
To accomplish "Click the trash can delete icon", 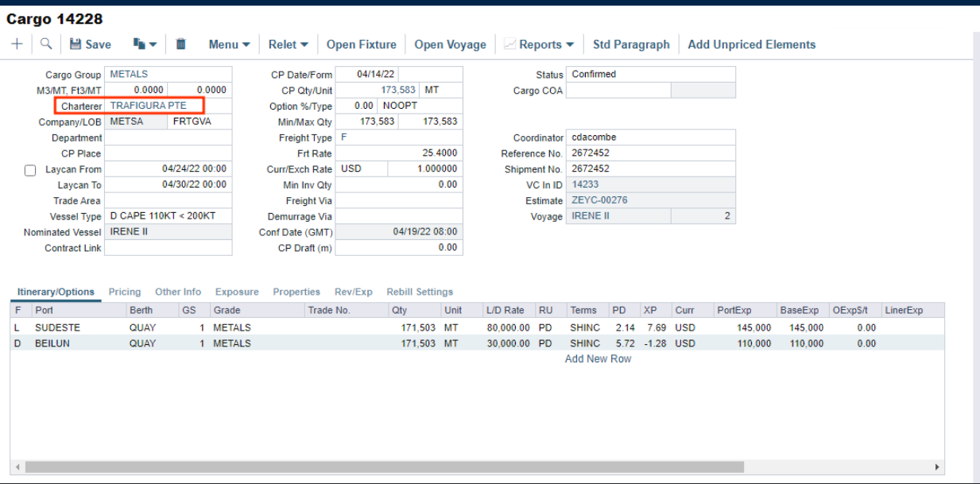I will 181,45.
